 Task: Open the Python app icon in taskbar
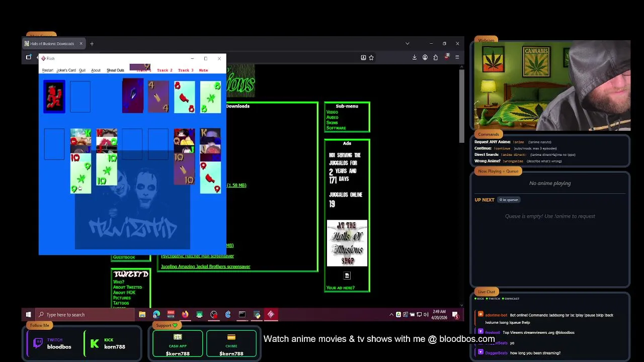(257, 315)
